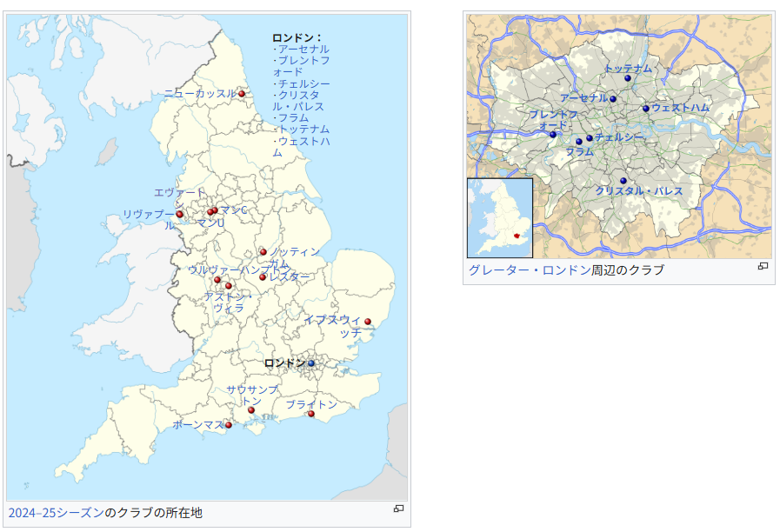Click the enlarge icon under England map
Image resolution: width=780 pixels, height=532 pixels.
click(398, 509)
